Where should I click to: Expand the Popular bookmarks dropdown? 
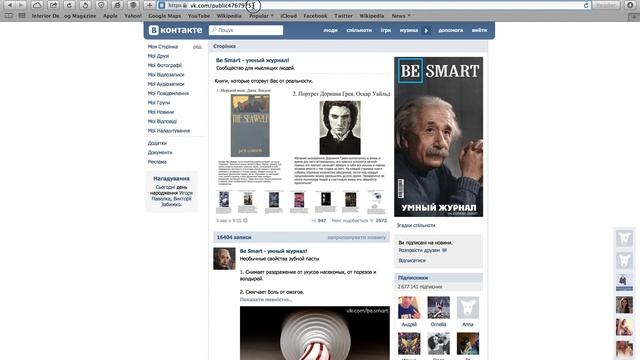[x=261, y=16]
